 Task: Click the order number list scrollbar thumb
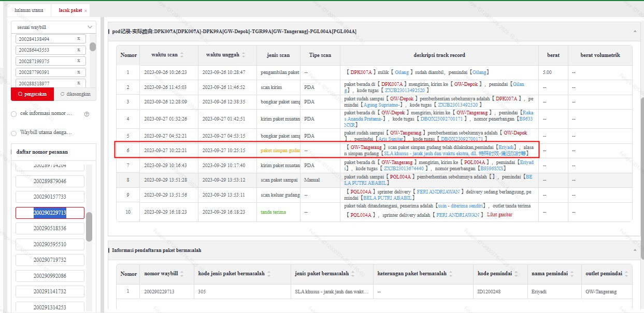[x=89, y=227]
